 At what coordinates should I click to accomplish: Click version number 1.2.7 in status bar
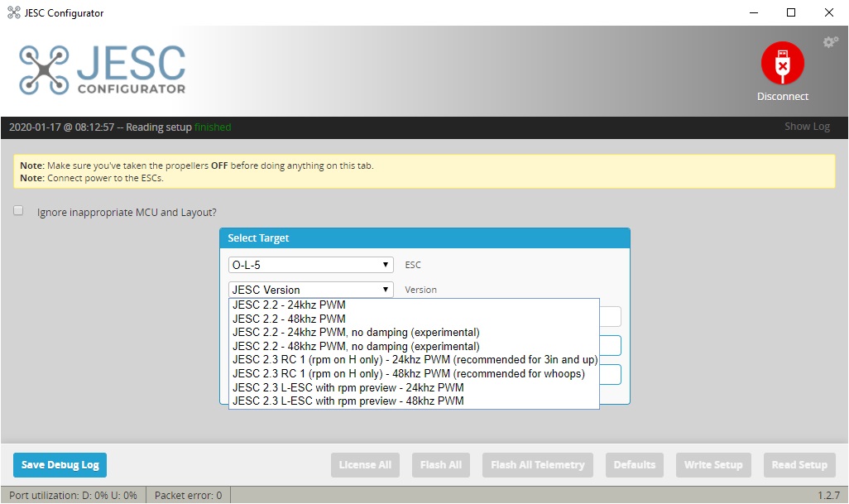coord(828,496)
